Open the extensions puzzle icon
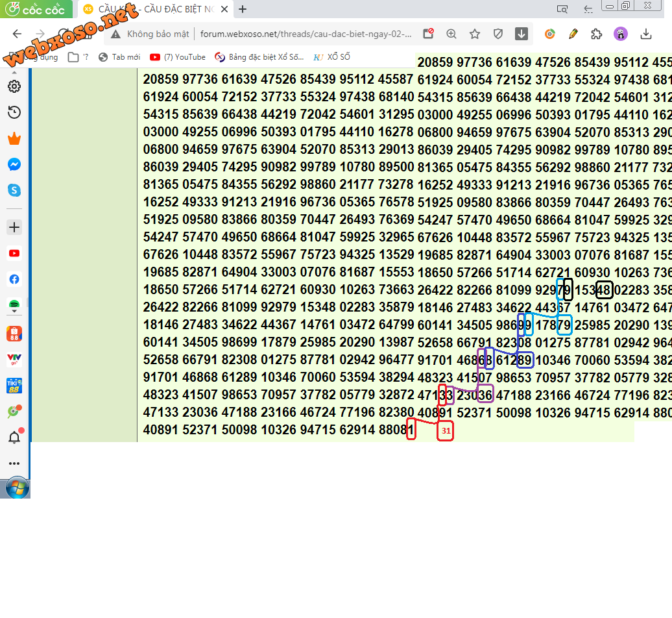This screenshot has width=672, height=618. coord(596,34)
